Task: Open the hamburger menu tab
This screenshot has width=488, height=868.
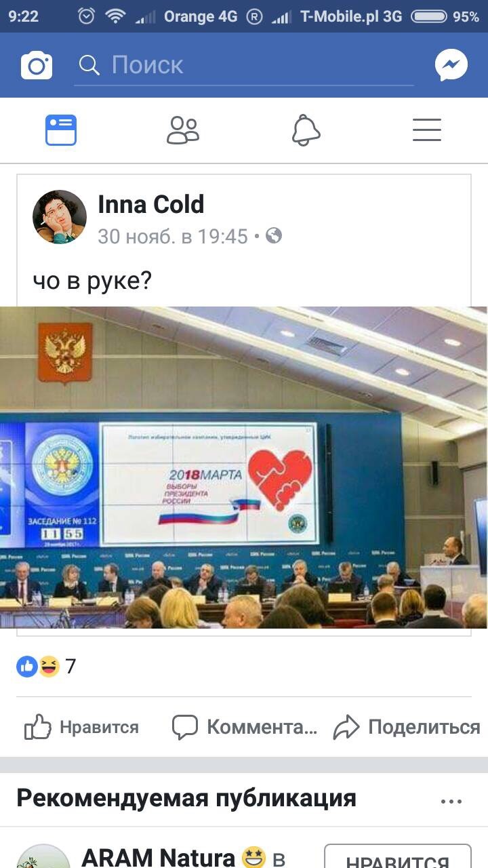Action: 427,130
